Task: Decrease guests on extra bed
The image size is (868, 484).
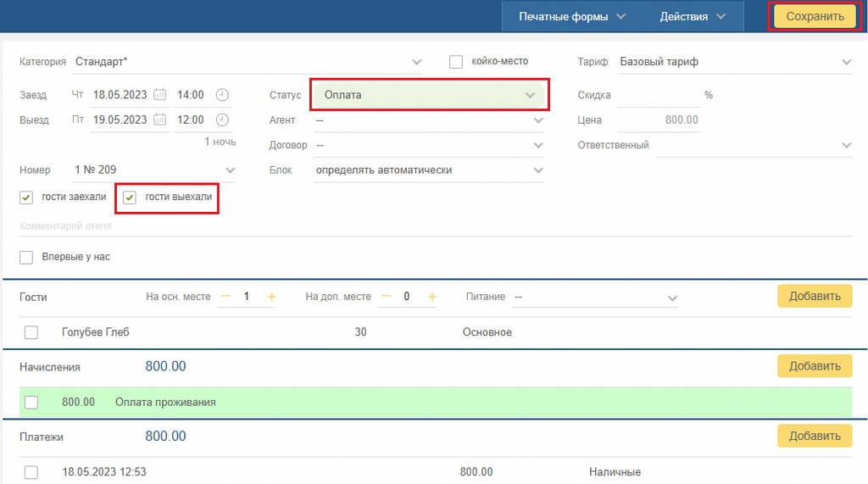Action: click(x=387, y=297)
